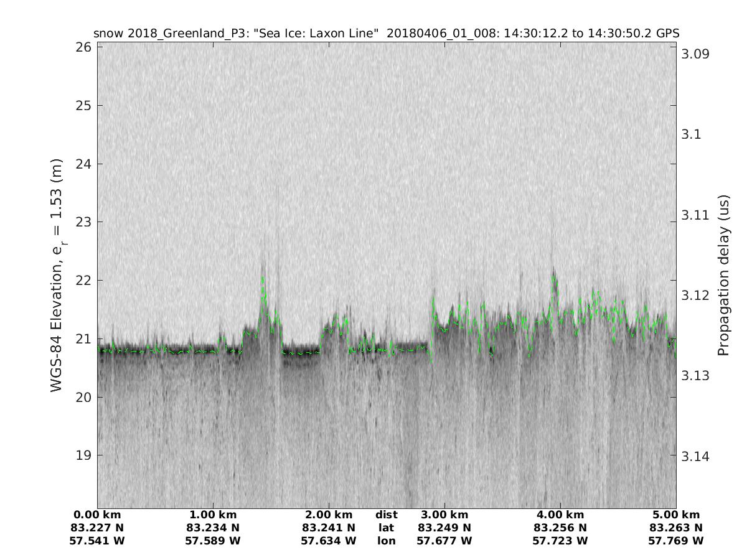Image resolution: width=747 pixels, height=560 pixels.
Task: Click the "Propagation delay (us)" axis label
Action: pos(723,274)
